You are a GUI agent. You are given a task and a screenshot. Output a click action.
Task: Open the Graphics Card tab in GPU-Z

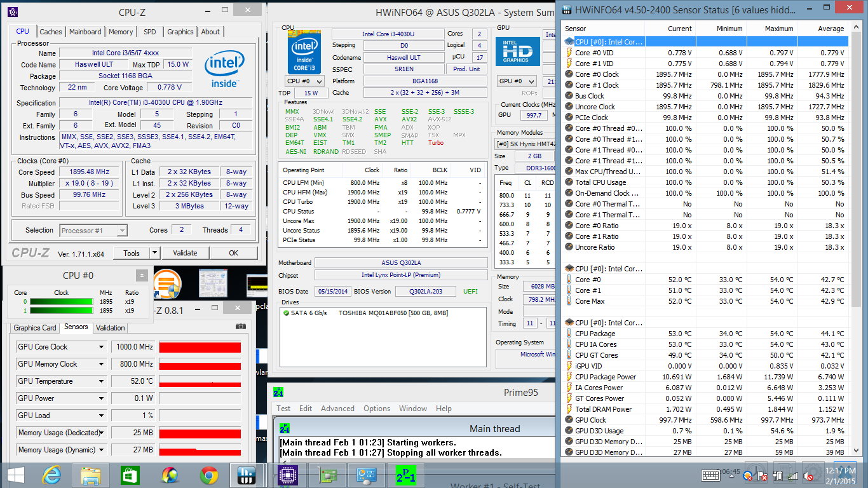[35, 328]
